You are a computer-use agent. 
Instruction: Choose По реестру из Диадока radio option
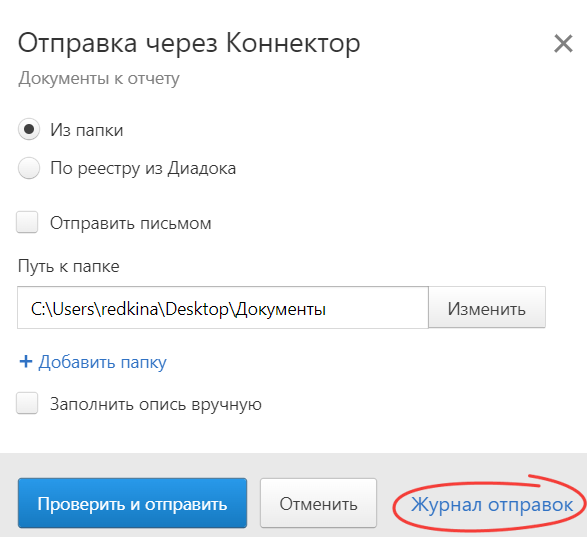click(x=29, y=168)
